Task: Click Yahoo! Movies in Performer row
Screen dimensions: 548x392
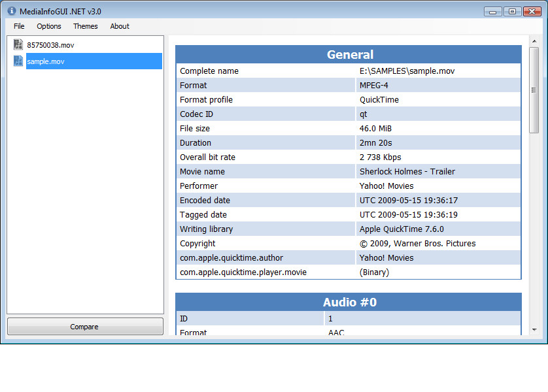Action: [x=386, y=186]
